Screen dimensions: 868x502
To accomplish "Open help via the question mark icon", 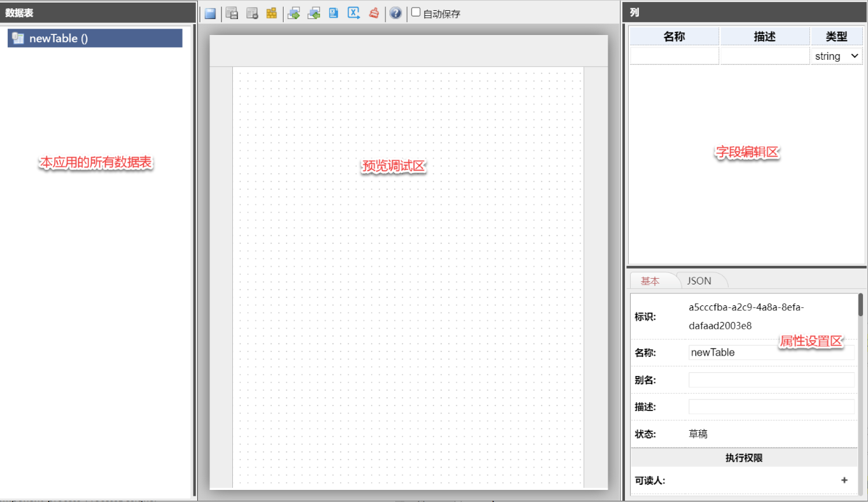I will pyautogui.click(x=396, y=13).
